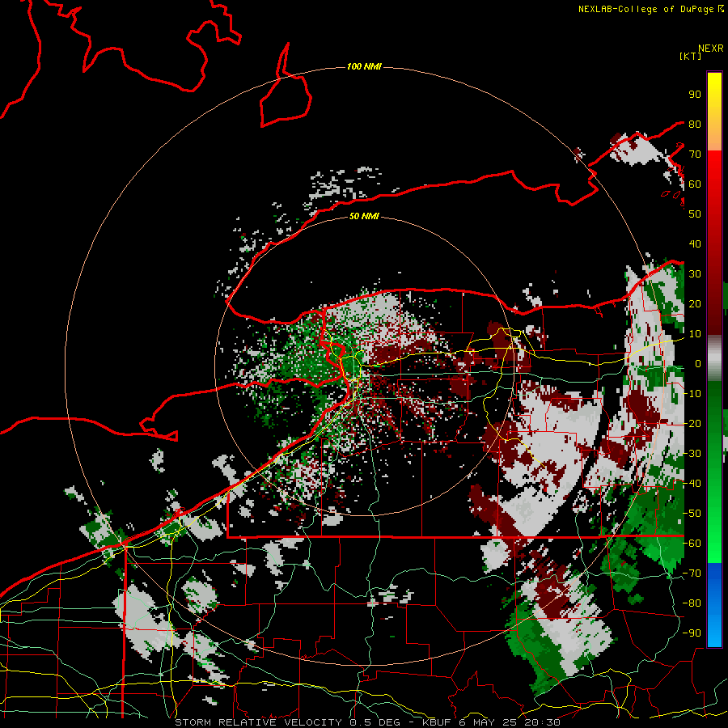This screenshot has height=728, width=728.
Task: Click the [KT] units label
Action: tap(691, 56)
